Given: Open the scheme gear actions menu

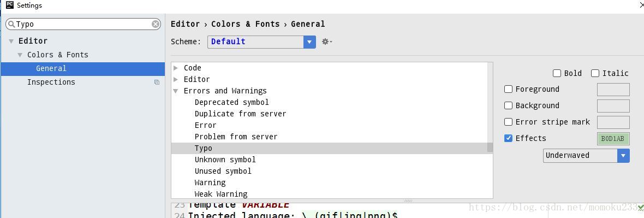Looking at the screenshot, I should pyautogui.click(x=327, y=42).
